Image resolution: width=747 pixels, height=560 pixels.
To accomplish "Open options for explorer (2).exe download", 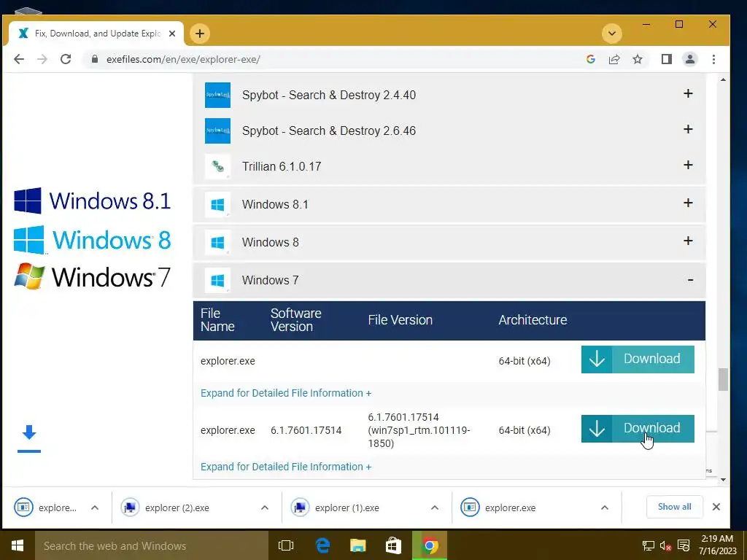I will click(265, 507).
